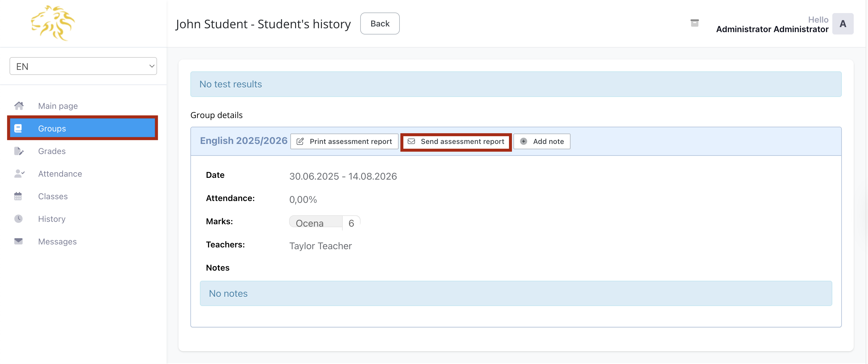The image size is (868, 364).
Task: Click the book icon next to Groups
Action: 18,128
